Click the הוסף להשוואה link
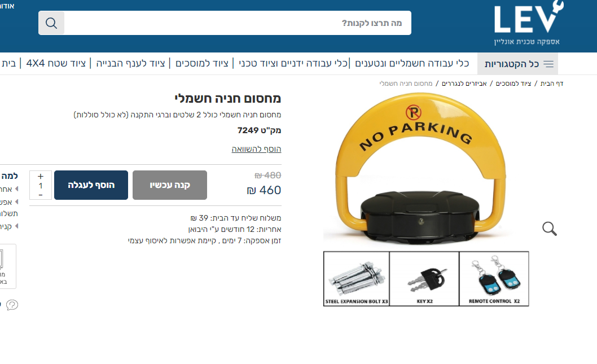Screen dimensions: 597x364 (x=256, y=149)
